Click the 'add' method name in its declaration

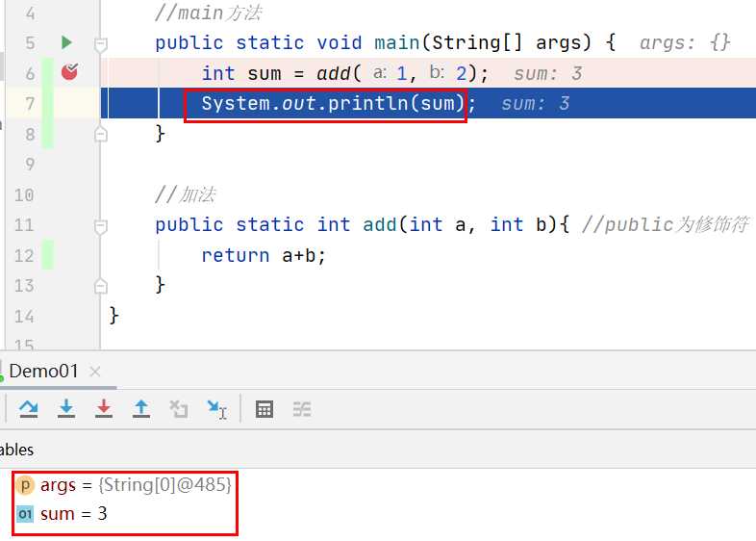tap(380, 224)
